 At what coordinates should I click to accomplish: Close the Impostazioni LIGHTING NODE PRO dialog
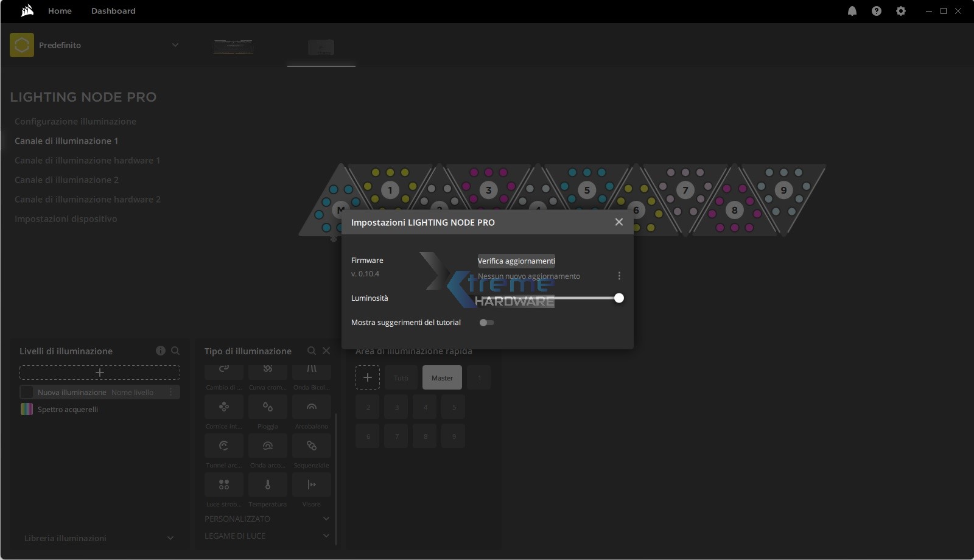[618, 222]
